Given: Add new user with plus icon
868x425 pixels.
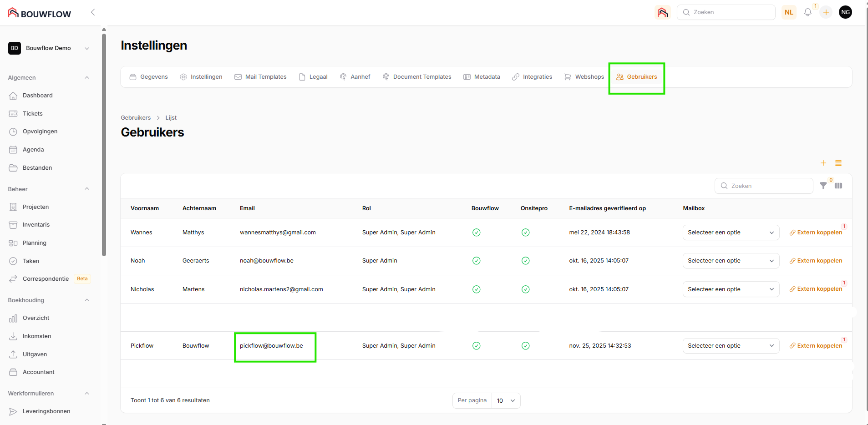Looking at the screenshot, I should click(823, 163).
